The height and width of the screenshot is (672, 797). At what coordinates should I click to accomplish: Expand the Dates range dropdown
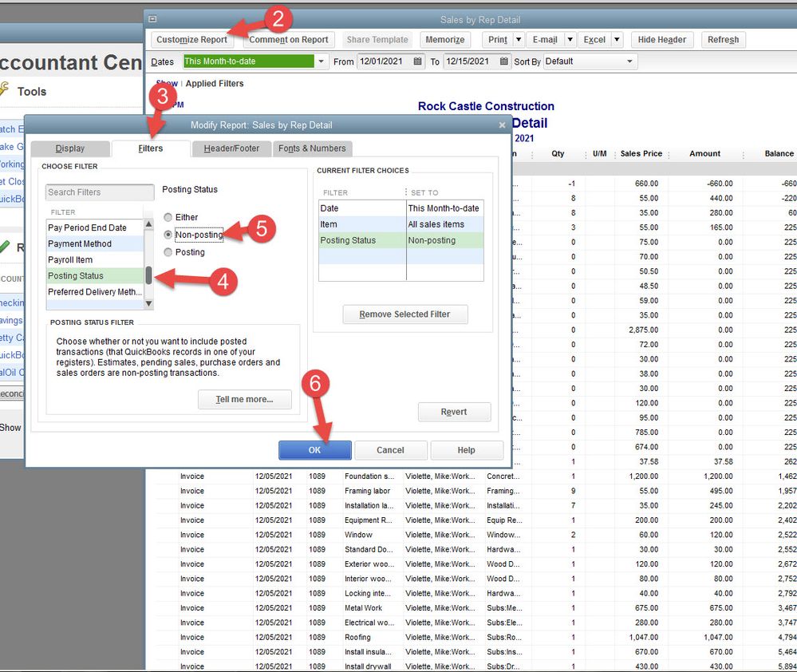321,61
